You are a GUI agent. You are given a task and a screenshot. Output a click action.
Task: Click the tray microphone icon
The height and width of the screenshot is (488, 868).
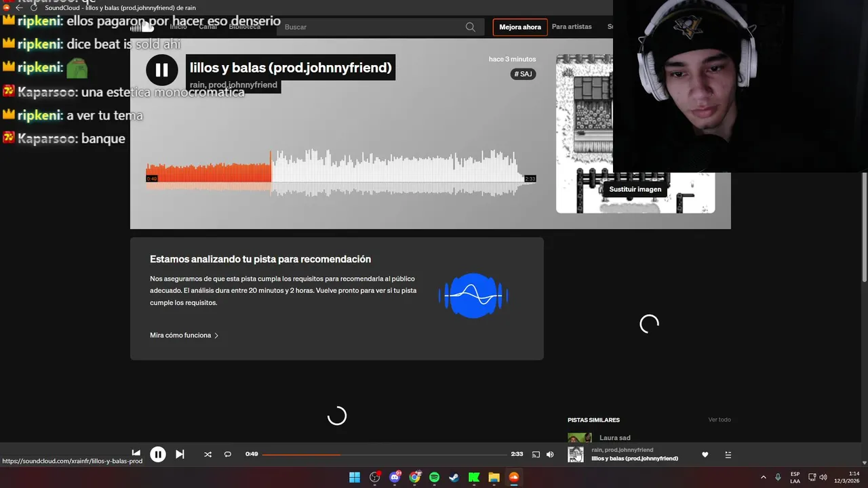[778, 477]
